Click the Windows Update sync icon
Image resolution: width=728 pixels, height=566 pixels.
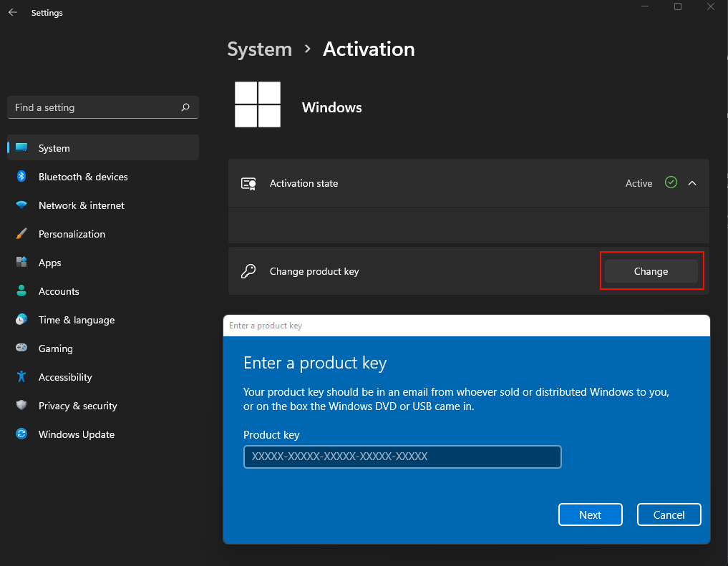click(21, 434)
